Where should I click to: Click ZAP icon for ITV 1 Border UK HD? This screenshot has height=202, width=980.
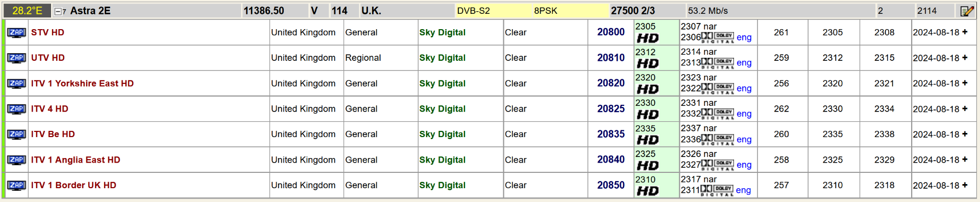(16, 186)
